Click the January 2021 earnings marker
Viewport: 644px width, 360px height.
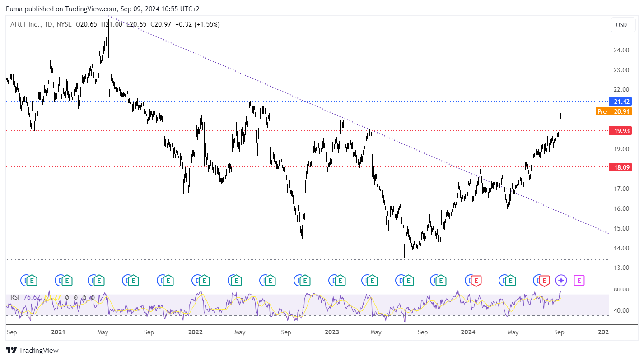point(67,281)
